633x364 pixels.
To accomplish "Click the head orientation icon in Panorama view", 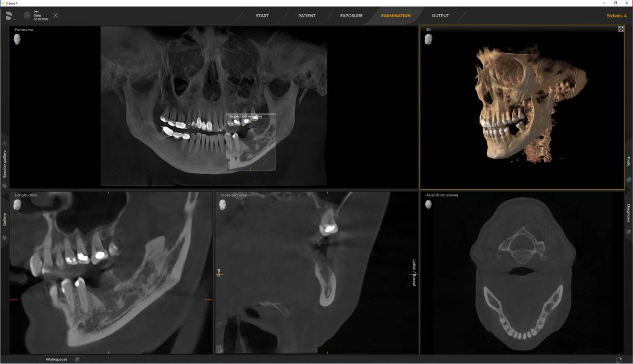I will 17,38.
